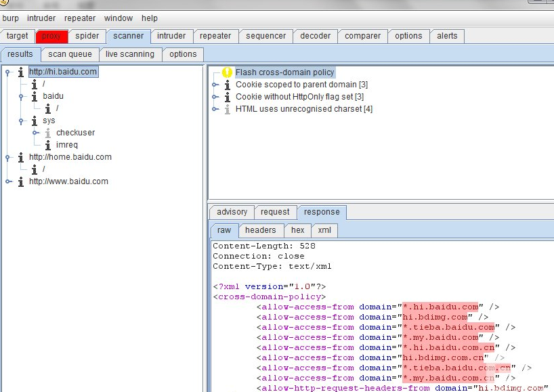554x392 pixels.
Task: Collapse the http://home.baidu.com node
Action: (7, 158)
